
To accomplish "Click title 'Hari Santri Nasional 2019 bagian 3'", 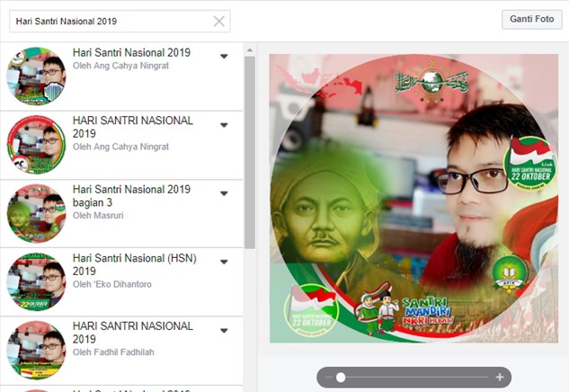I will click(x=131, y=196).
